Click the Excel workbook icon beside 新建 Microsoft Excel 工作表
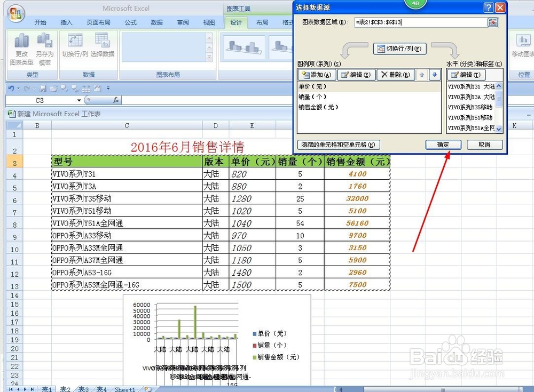Viewport: 534px width, 392px height. pos(12,114)
